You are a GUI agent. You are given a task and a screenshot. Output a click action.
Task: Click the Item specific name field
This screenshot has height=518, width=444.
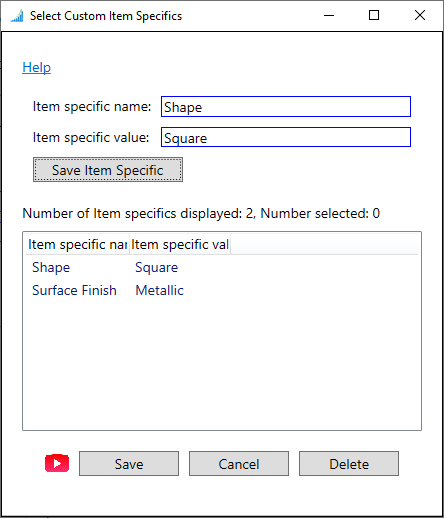pos(286,107)
